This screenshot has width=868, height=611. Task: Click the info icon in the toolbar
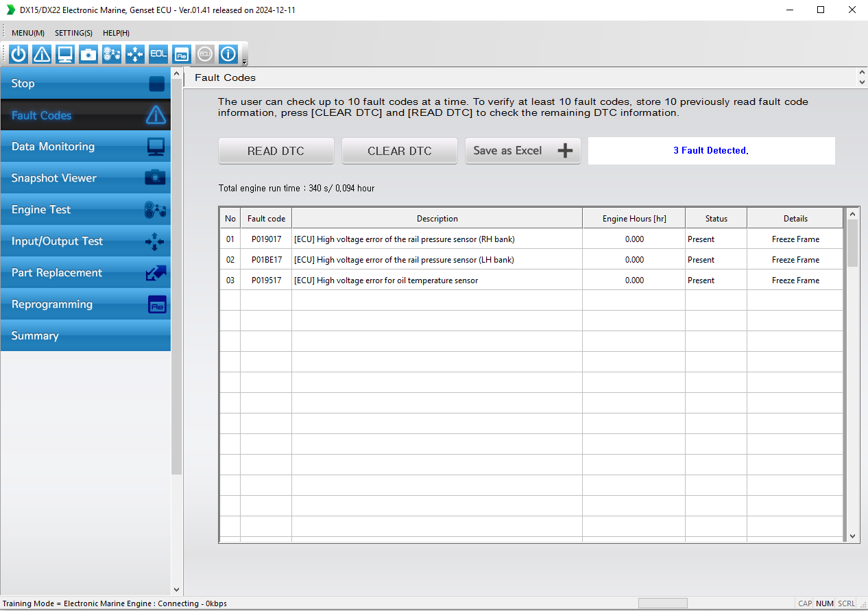point(228,53)
